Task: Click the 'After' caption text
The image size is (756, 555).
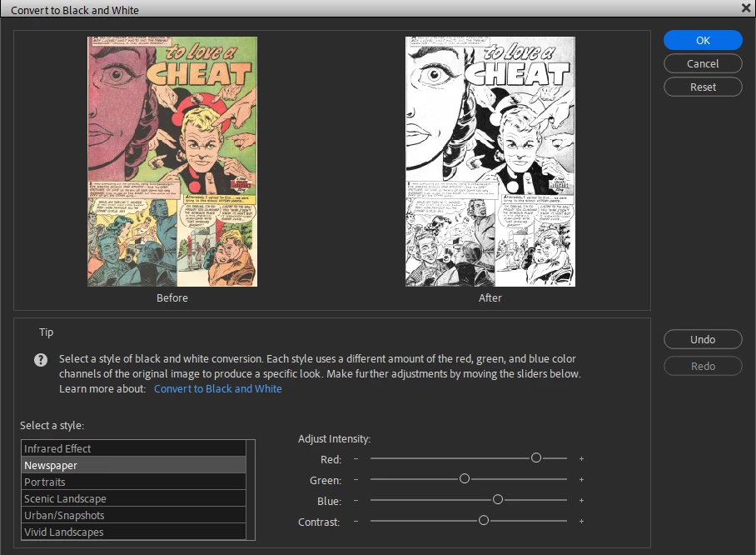Action: coord(490,298)
